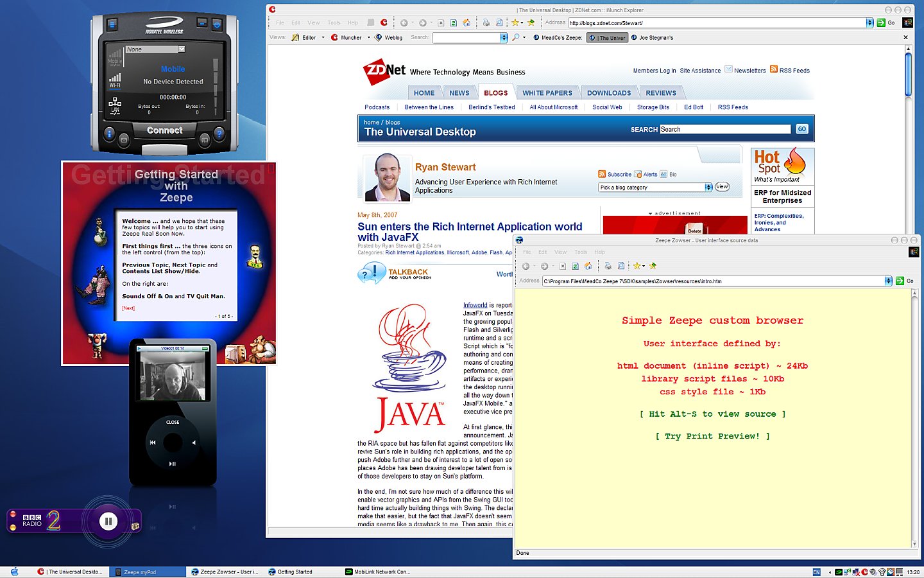Click the Refresh icon in Zeepe Zowser toolbar
924x578 pixels.
pos(575,266)
